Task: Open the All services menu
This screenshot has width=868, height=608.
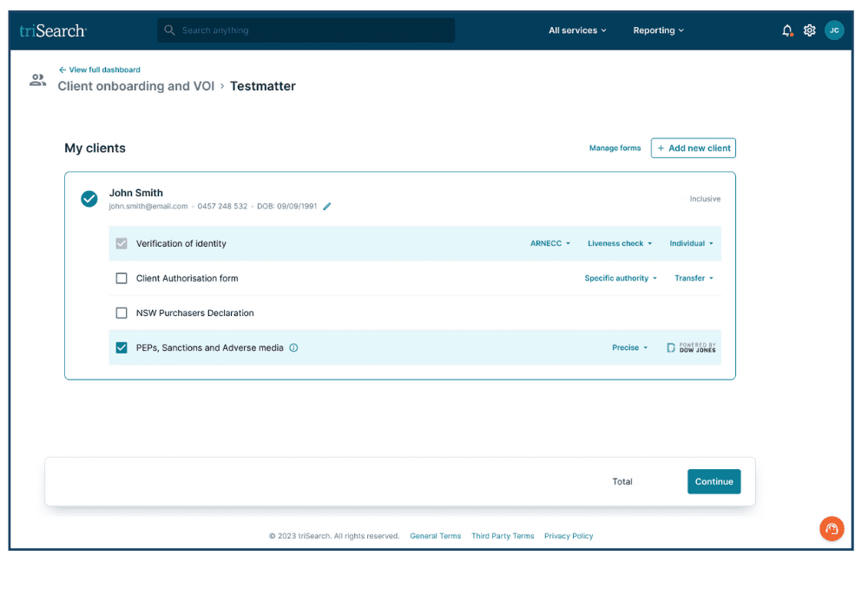Action: (577, 30)
